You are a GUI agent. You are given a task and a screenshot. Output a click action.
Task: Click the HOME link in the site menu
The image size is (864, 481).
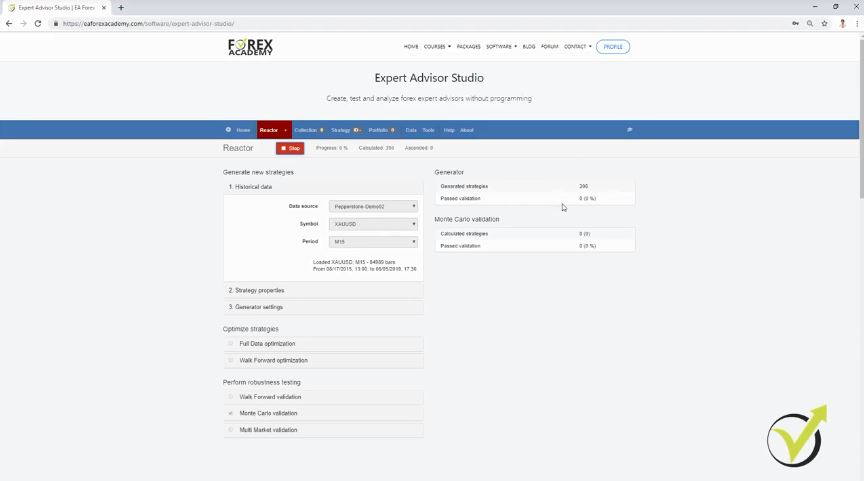point(411,47)
